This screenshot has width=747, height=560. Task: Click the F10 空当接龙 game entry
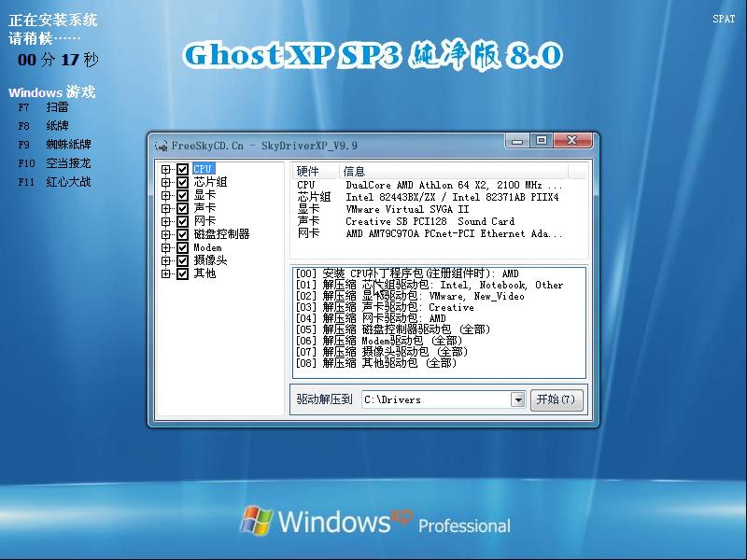54,163
